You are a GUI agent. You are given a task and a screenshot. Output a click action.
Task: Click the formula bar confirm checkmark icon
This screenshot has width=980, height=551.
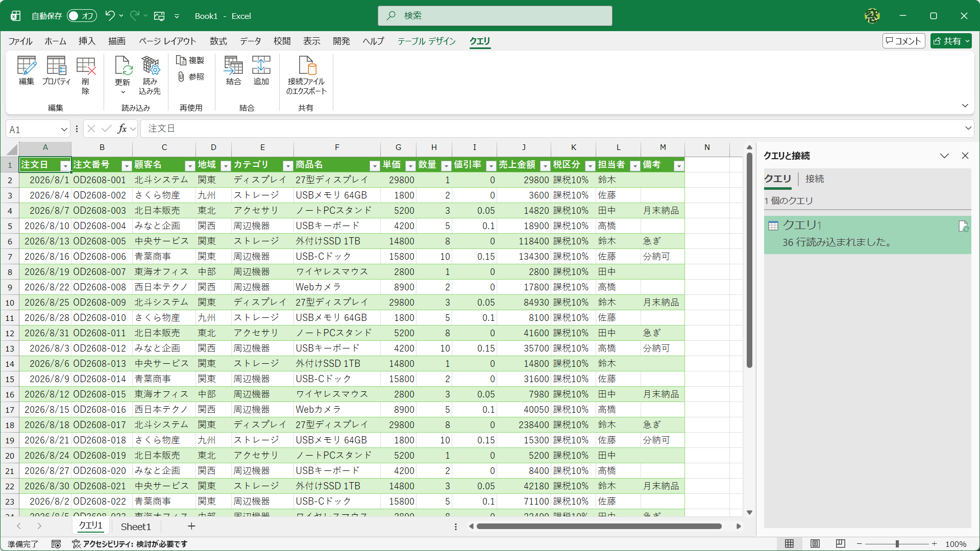[x=106, y=129]
